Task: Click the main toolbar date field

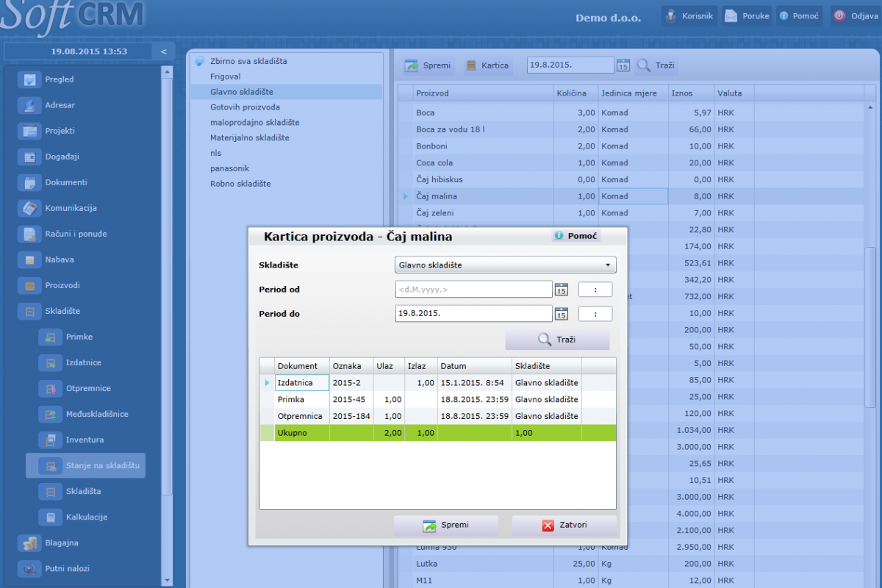Action: pos(570,65)
